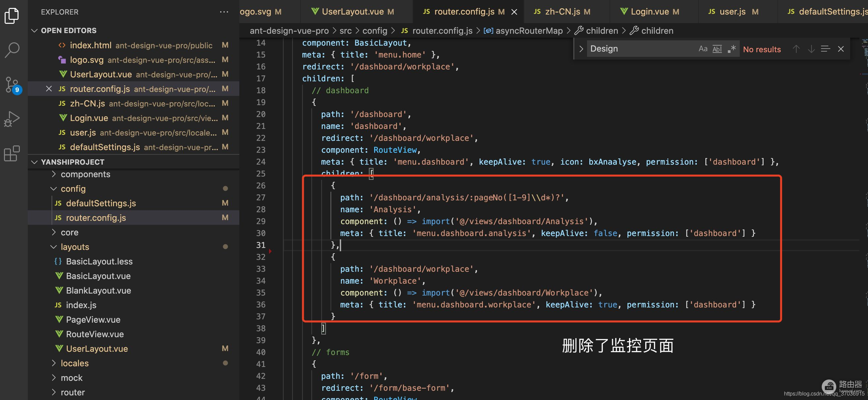Close router.config.js tab with X
The image size is (868, 400).
pos(514,12)
